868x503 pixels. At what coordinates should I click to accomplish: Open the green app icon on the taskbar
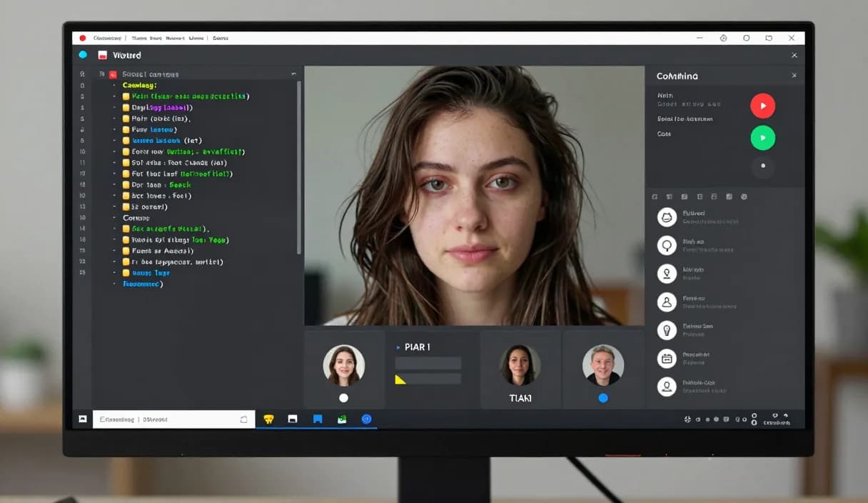click(x=342, y=419)
